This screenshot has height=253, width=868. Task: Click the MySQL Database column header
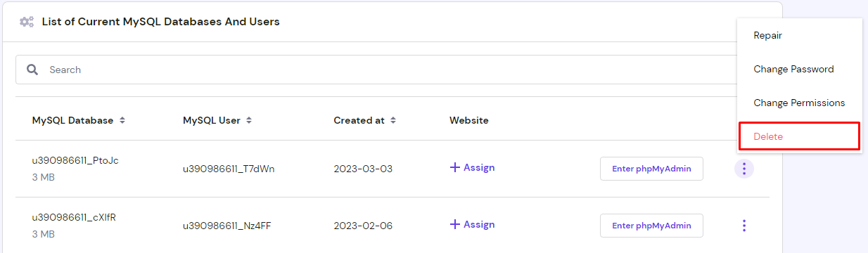pyautogui.click(x=72, y=120)
